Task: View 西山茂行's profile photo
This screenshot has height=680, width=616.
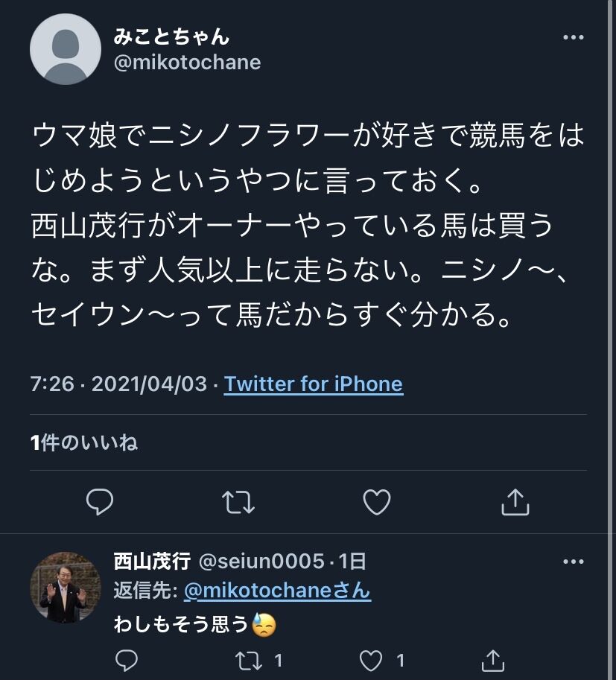Action: pyautogui.click(x=65, y=588)
